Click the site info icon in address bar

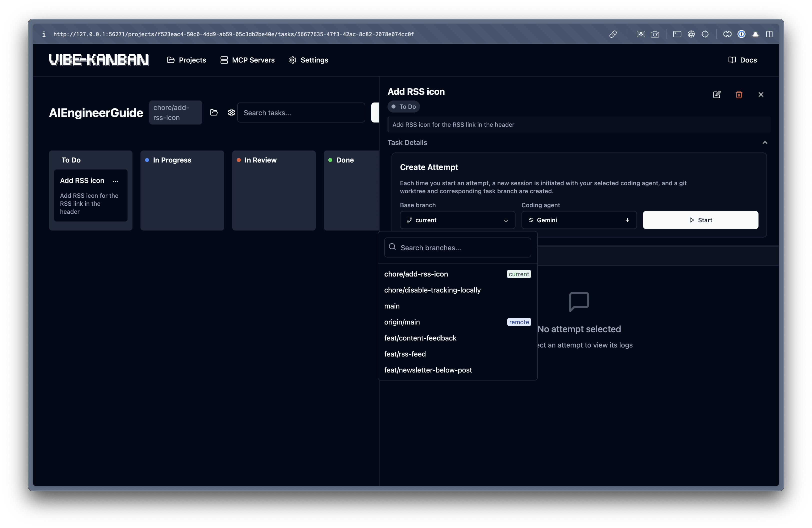click(x=44, y=34)
